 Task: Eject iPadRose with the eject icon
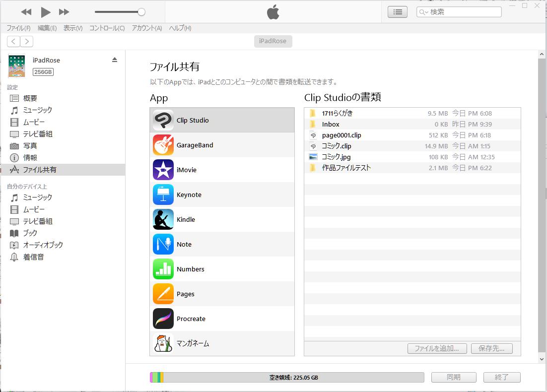coord(115,60)
